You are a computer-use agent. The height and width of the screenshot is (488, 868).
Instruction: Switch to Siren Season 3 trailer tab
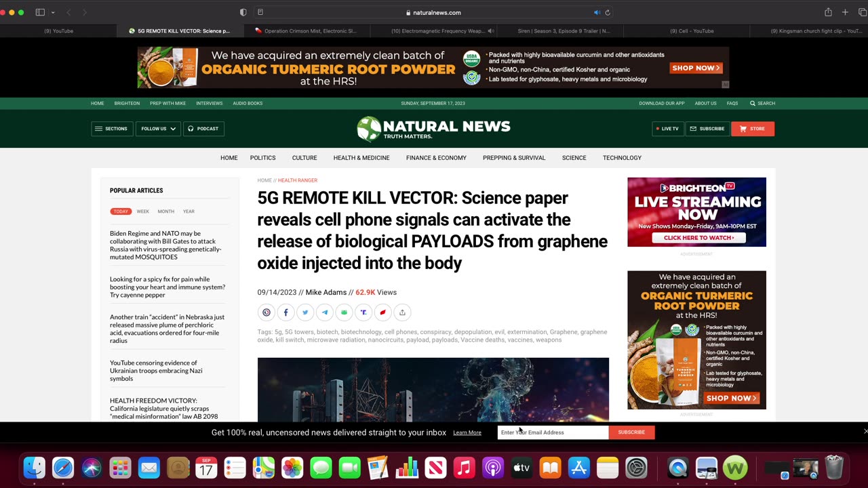pos(559,30)
